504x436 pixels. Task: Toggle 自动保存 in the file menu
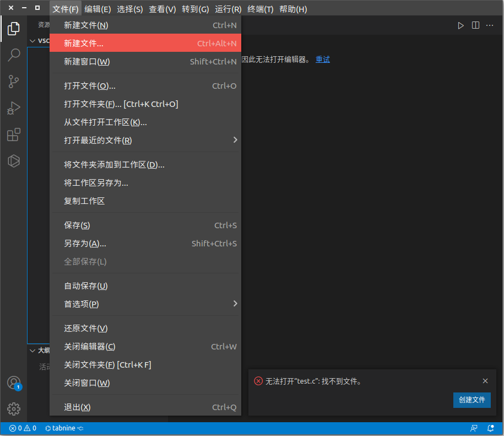[85, 286]
